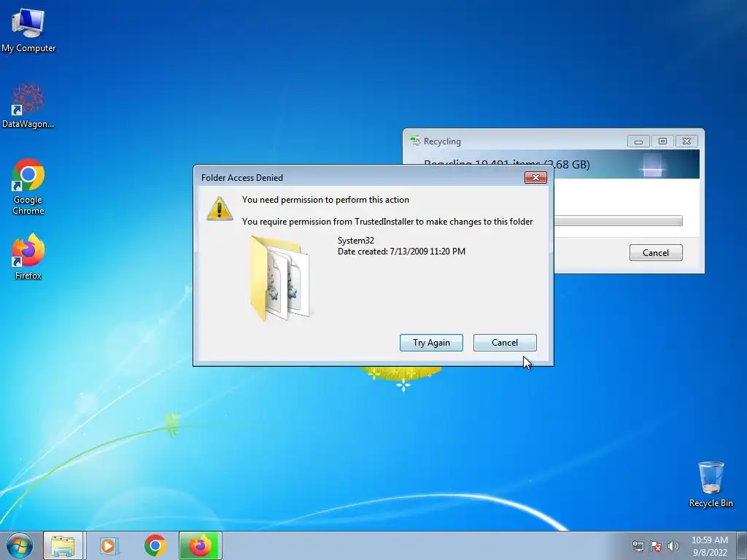Image resolution: width=747 pixels, height=560 pixels.
Task: Select the Recycle Bin desktop icon
Action: (711, 484)
